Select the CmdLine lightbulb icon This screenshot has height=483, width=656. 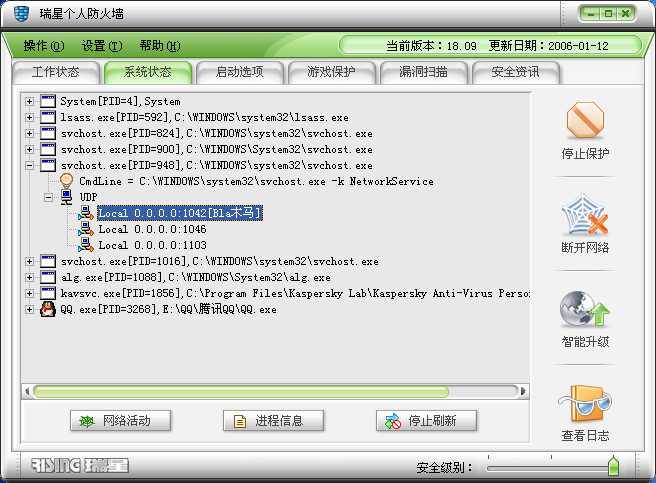coord(67,181)
